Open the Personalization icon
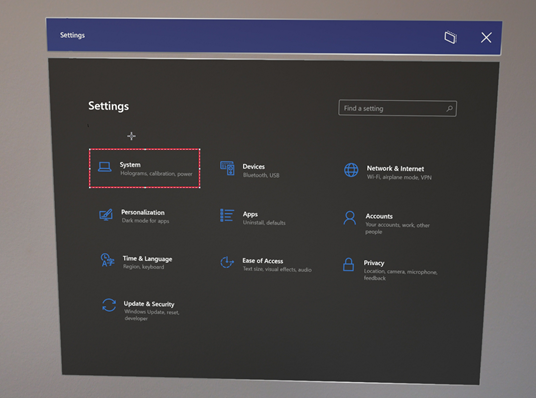 pyautogui.click(x=106, y=215)
